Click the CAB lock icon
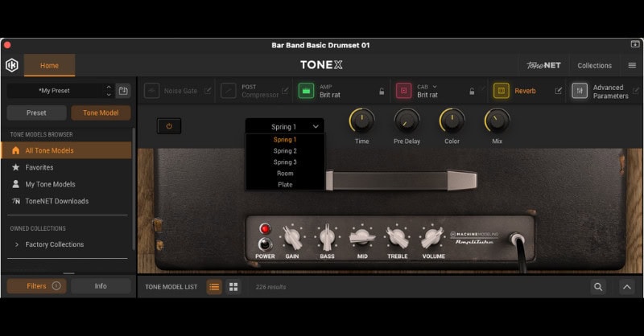644x336 pixels. (472, 91)
